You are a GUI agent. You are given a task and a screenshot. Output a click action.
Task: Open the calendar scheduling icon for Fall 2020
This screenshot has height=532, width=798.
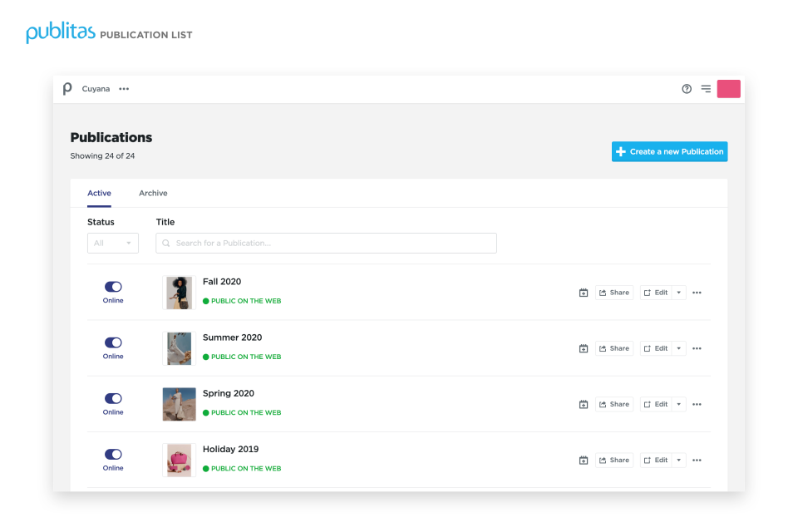click(584, 292)
